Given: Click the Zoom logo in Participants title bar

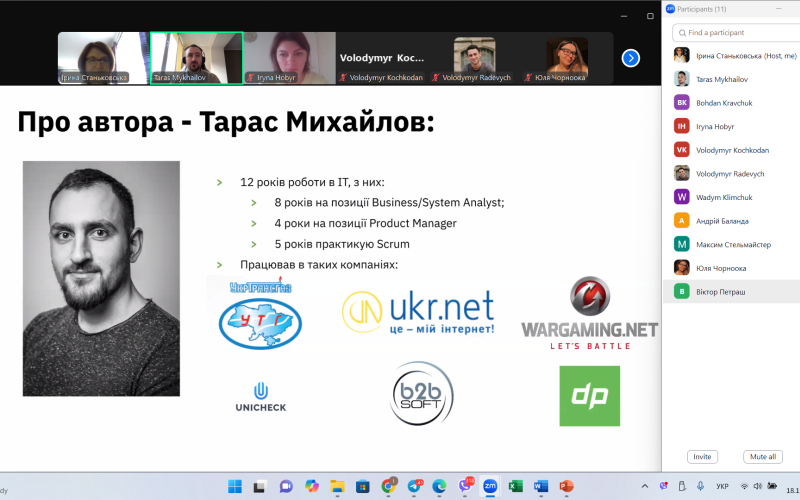Looking at the screenshot, I should [x=670, y=9].
